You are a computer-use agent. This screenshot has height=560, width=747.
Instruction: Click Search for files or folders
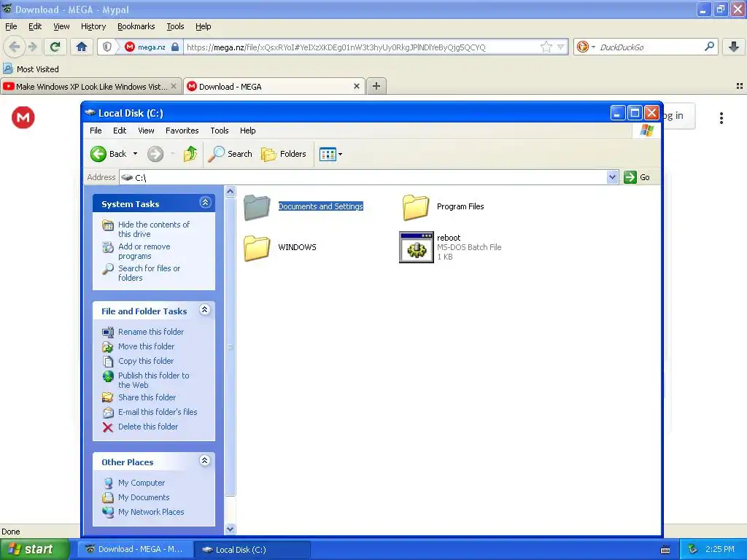149,273
